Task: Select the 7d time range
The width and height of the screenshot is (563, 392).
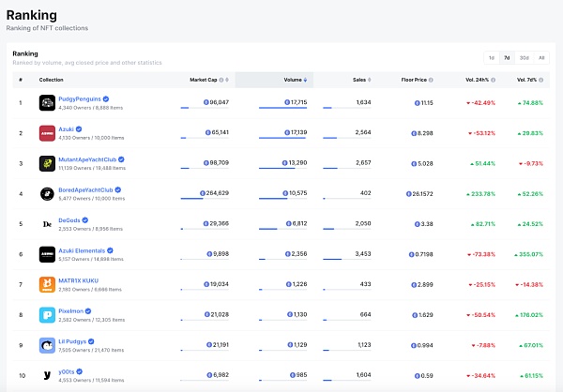Action: (508, 57)
